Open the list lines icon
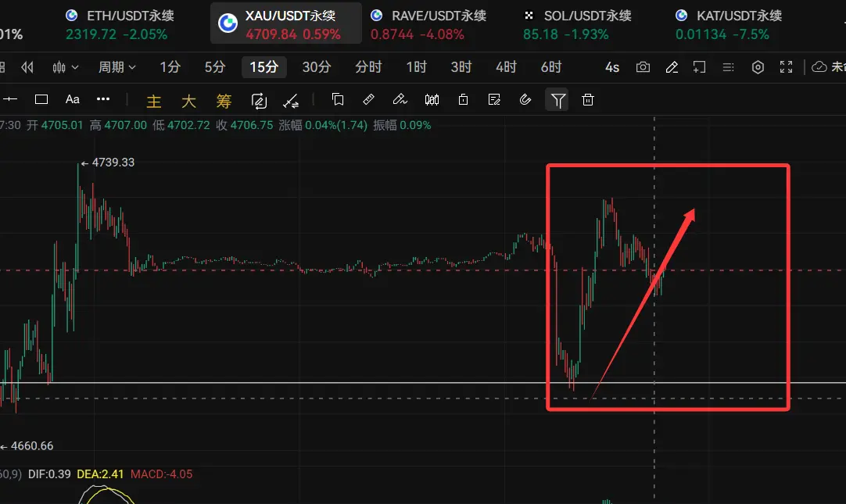The width and height of the screenshot is (846, 504). 729,67
